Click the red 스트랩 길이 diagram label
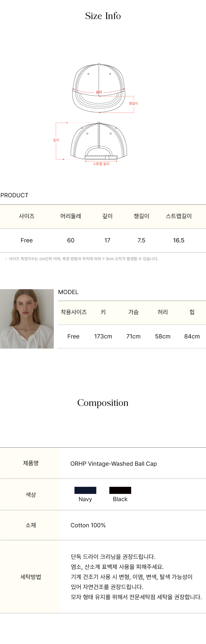206x644 pixels. point(101,164)
